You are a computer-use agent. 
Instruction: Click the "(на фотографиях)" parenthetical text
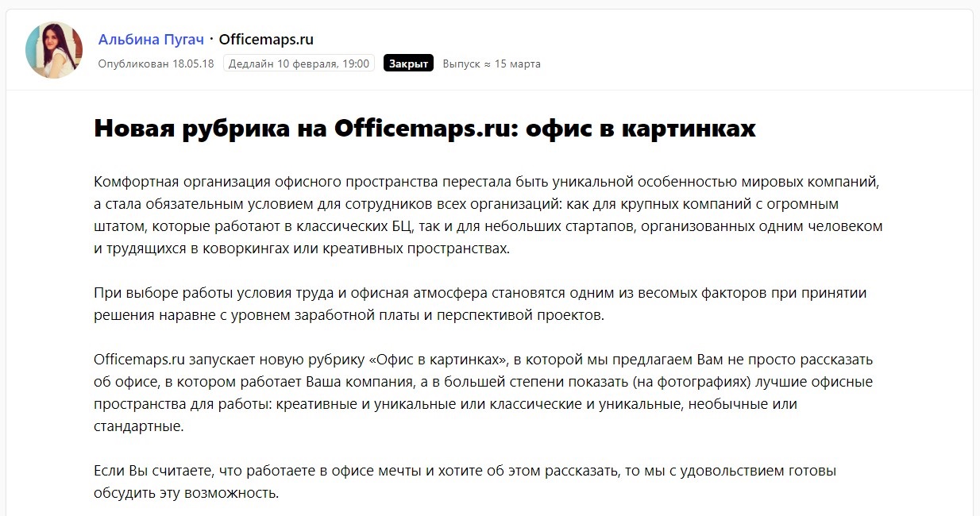pyautogui.click(x=693, y=382)
